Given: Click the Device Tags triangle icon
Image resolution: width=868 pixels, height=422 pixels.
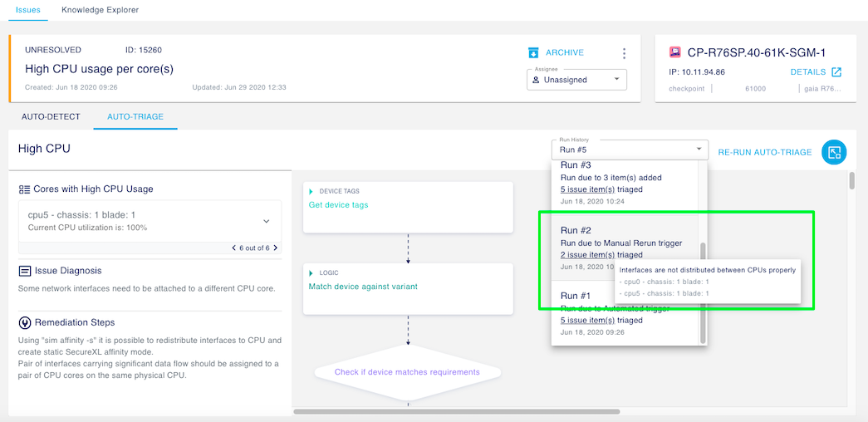Looking at the screenshot, I should 311,192.
